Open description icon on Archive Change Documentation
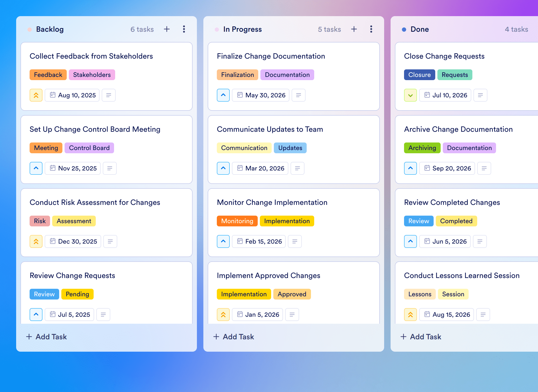Image resolution: width=538 pixels, height=392 pixels. click(484, 168)
